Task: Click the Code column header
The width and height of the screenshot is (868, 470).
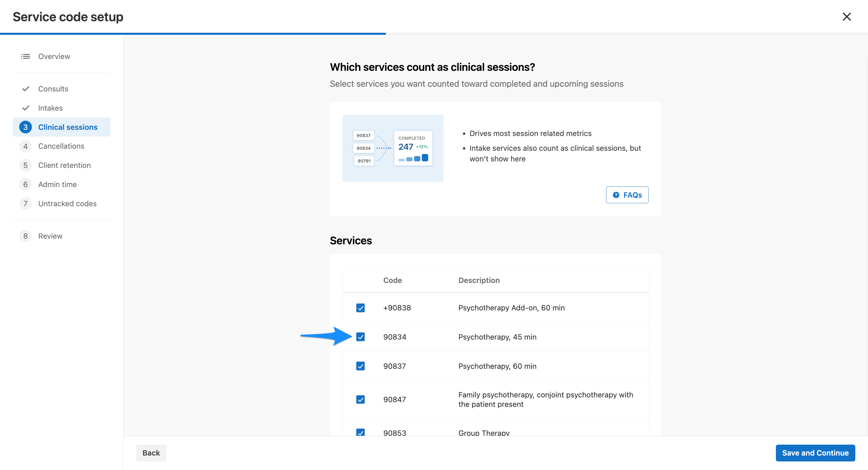Action: [x=392, y=281]
